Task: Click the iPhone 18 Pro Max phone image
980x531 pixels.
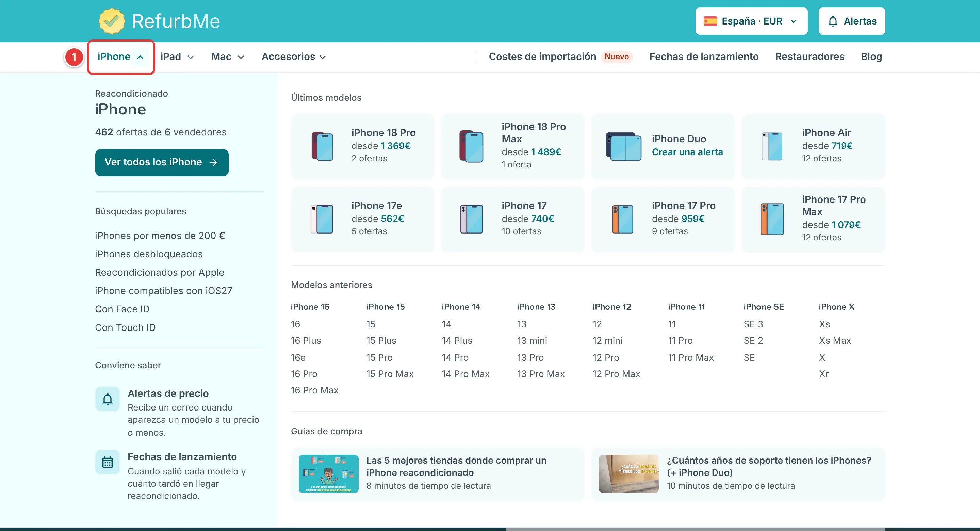Action: (471, 146)
